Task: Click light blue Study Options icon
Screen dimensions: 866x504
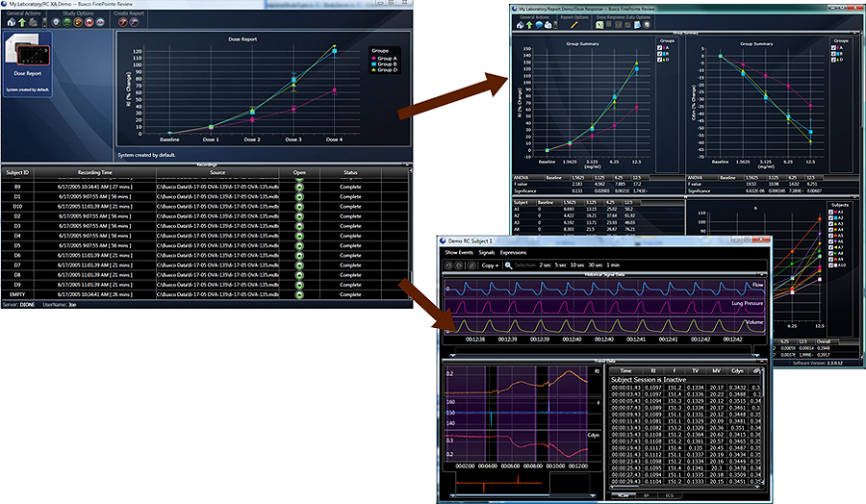Action: click(x=100, y=22)
